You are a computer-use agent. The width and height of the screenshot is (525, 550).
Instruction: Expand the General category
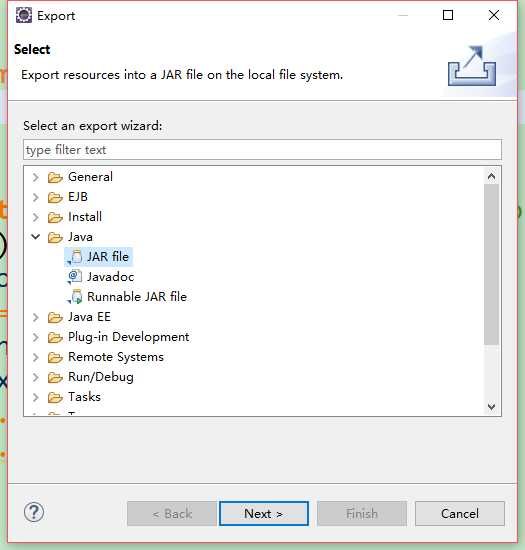click(x=35, y=177)
